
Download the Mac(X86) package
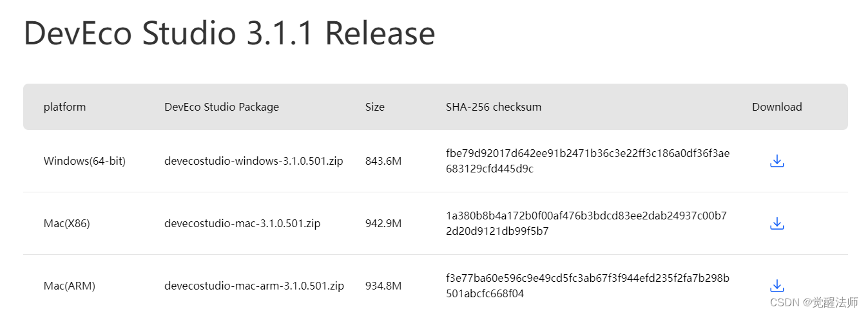tap(776, 223)
